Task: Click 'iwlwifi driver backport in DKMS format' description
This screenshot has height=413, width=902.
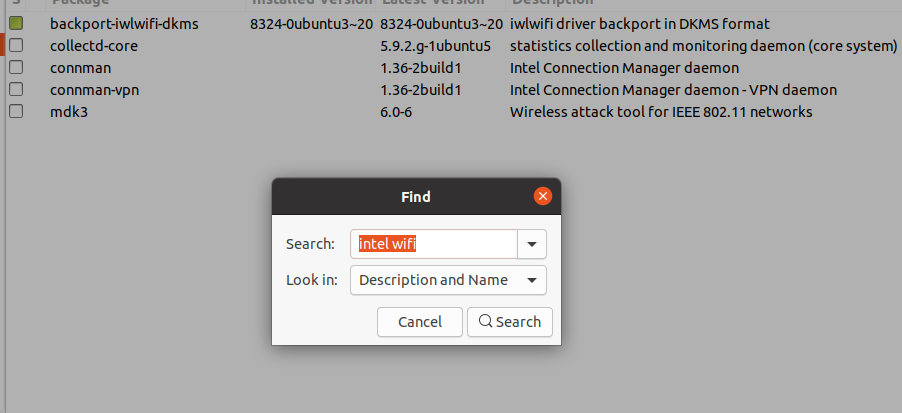Action: [640, 24]
